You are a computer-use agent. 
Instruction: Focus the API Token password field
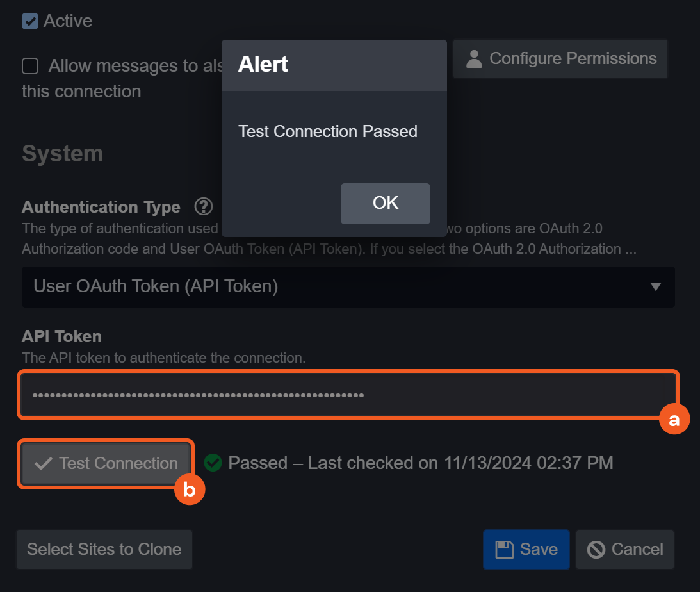pos(348,395)
